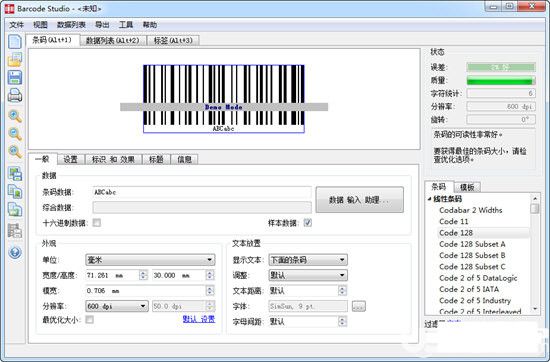This screenshot has height=362, width=550.
Task: Click the 条码数据 input field
Action: click(202, 192)
